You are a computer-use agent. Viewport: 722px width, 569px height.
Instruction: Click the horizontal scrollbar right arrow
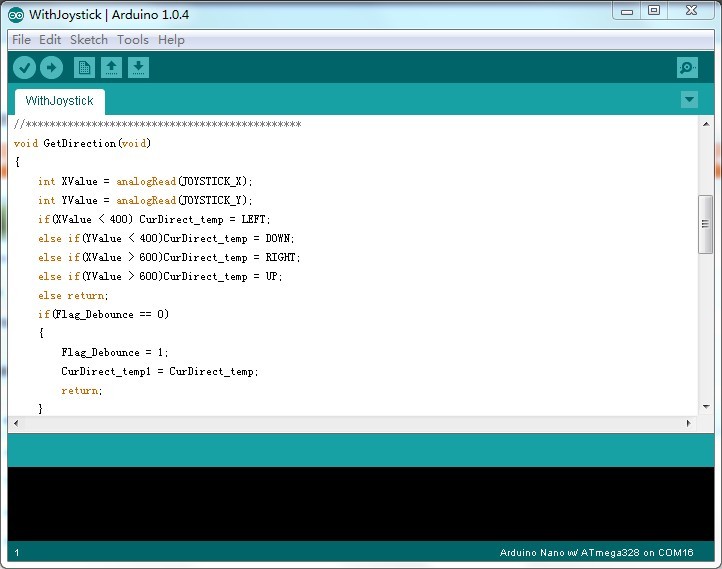pyautogui.click(x=689, y=423)
